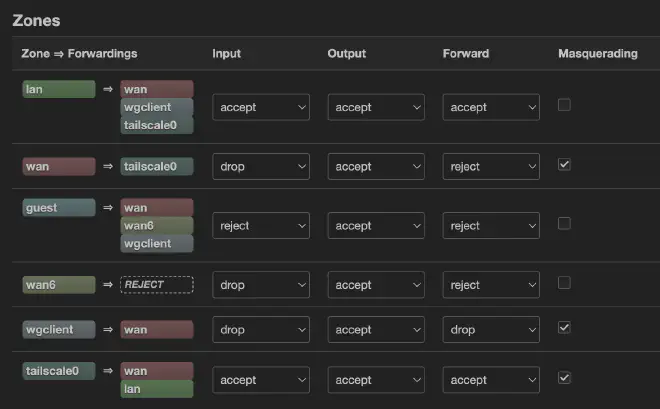The height and width of the screenshot is (409, 660).
Task: Enable masquerading for the lan zone
Action: pyautogui.click(x=564, y=105)
